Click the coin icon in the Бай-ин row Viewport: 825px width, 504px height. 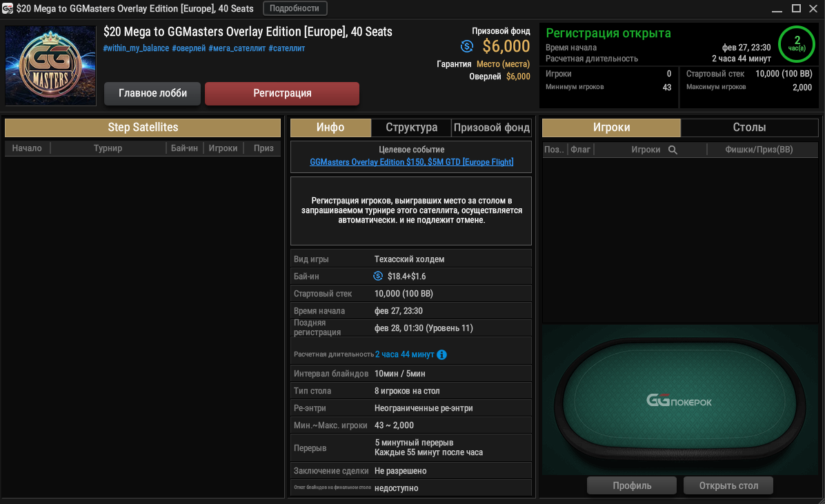coord(378,276)
